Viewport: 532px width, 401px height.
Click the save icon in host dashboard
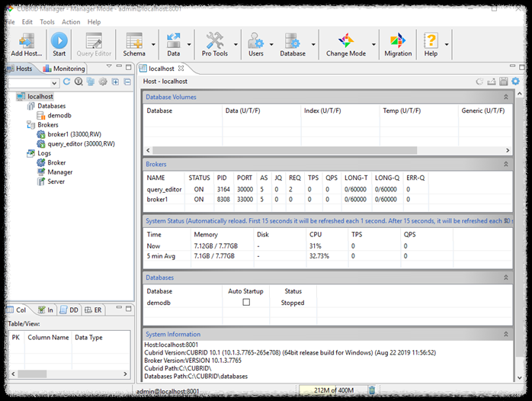[504, 82]
